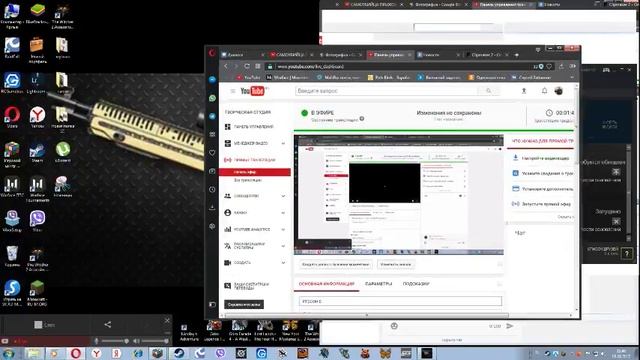Click the Opera icon on the desktop
This screenshot has height=360, width=640.
point(12,117)
